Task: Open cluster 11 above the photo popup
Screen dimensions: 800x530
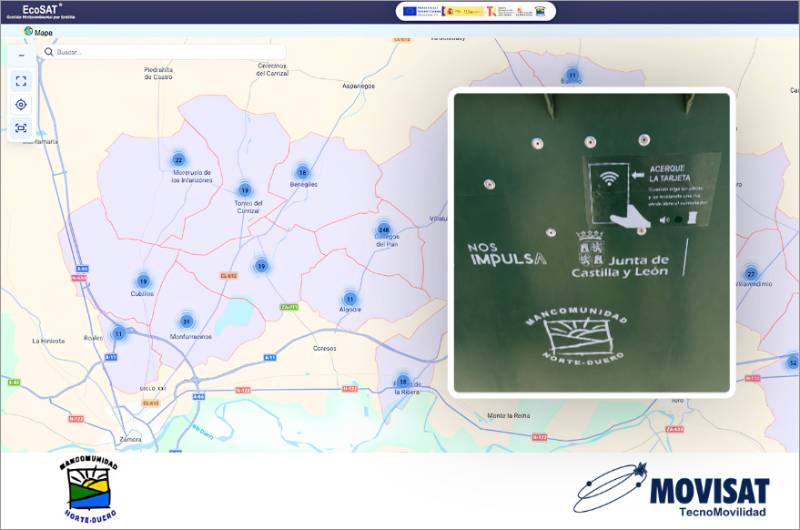Action: [572, 75]
